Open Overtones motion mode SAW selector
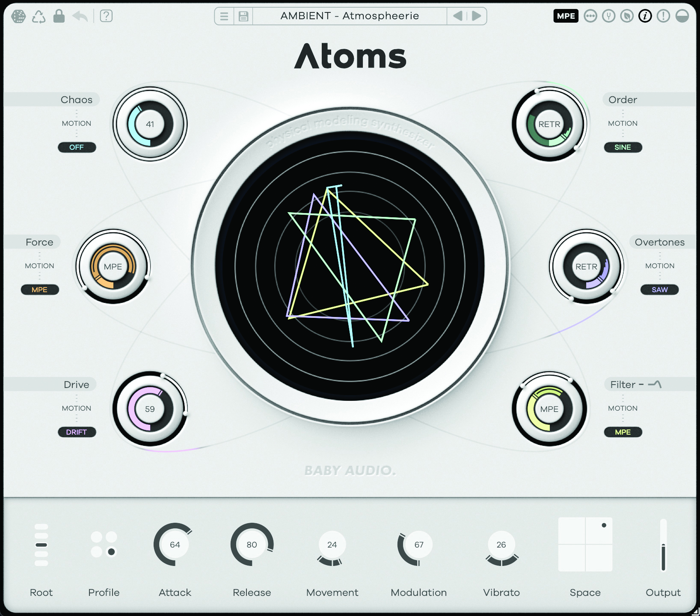The image size is (700, 616). click(x=660, y=290)
